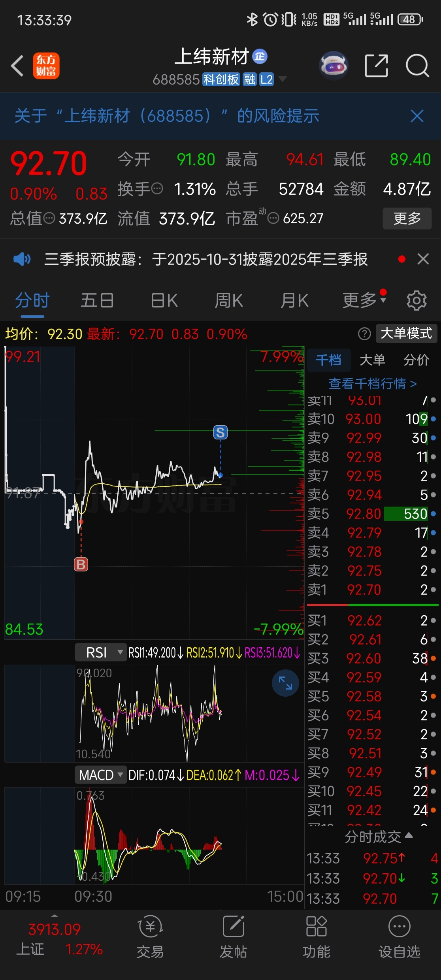Tap the 卖10 93.00 order row

pyautogui.click(x=372, y=419)
